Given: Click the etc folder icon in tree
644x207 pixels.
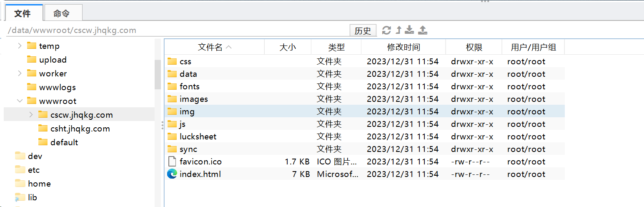Looking at the screenshot, I should (x=20, y=170).
